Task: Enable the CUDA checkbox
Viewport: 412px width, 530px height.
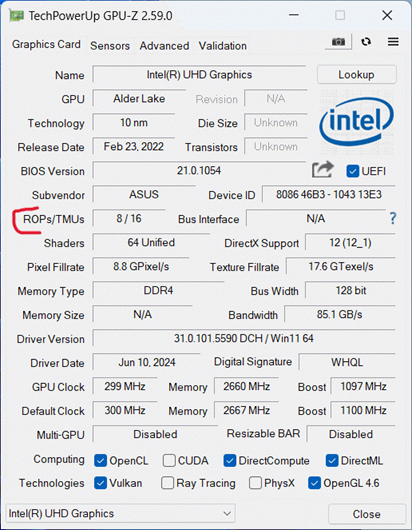Action: pos(169,460)
